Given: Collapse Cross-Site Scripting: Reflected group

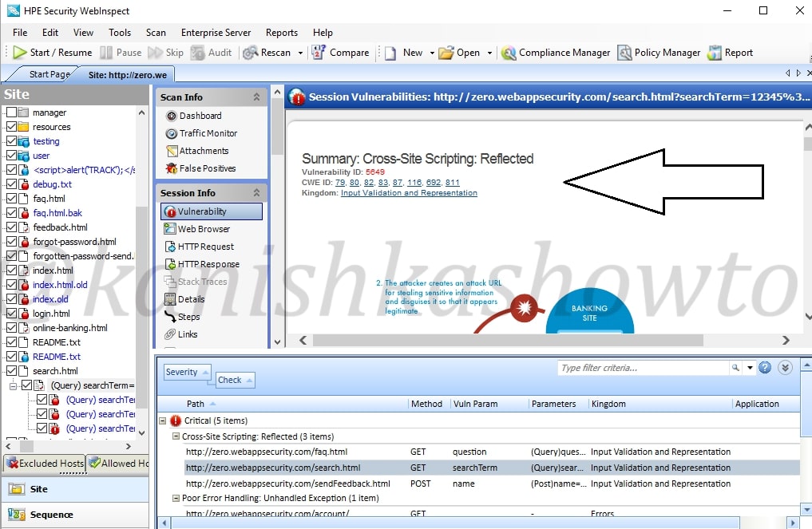Looking at the screenshot, I should coord(176,436).
